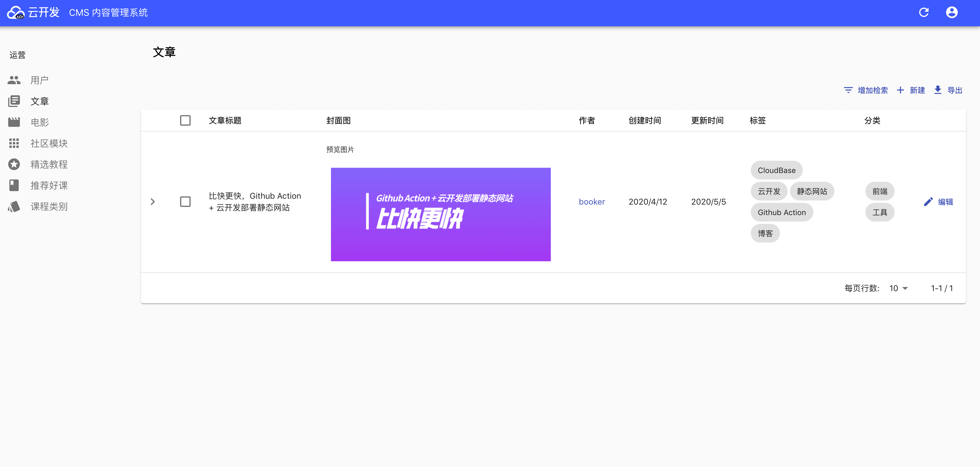Open 推荐好课 via bookmark icon
Viewport: 980px width, 467px height.
[x=14, y=185]
